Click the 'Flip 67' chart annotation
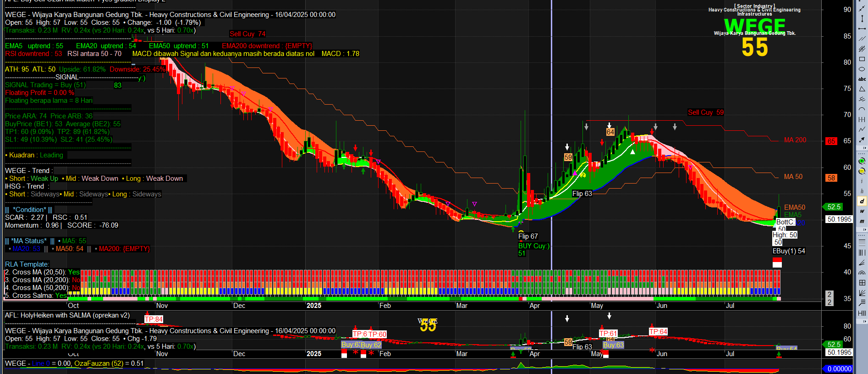Viewport: 868px width, 374px height. (528, 236)
